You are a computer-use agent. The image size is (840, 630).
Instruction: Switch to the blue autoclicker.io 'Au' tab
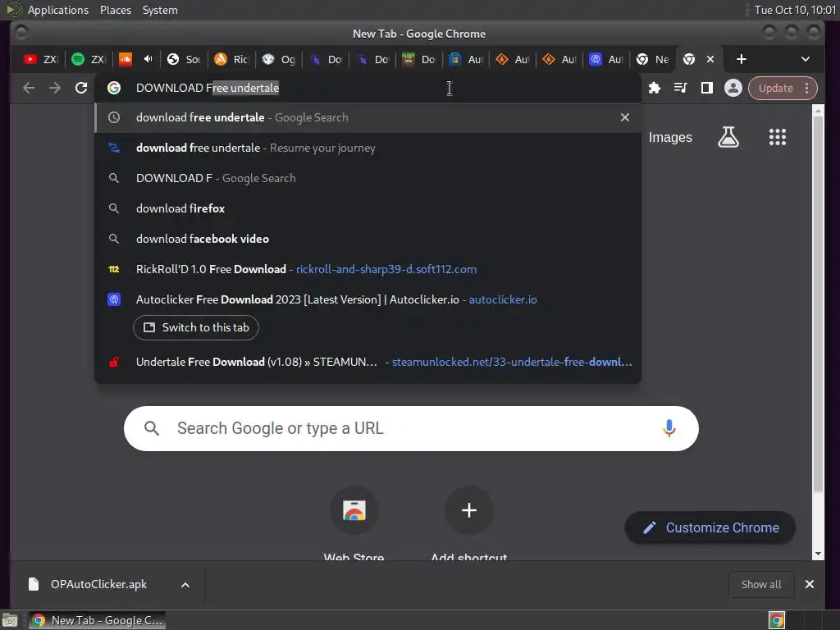(605, 59)
